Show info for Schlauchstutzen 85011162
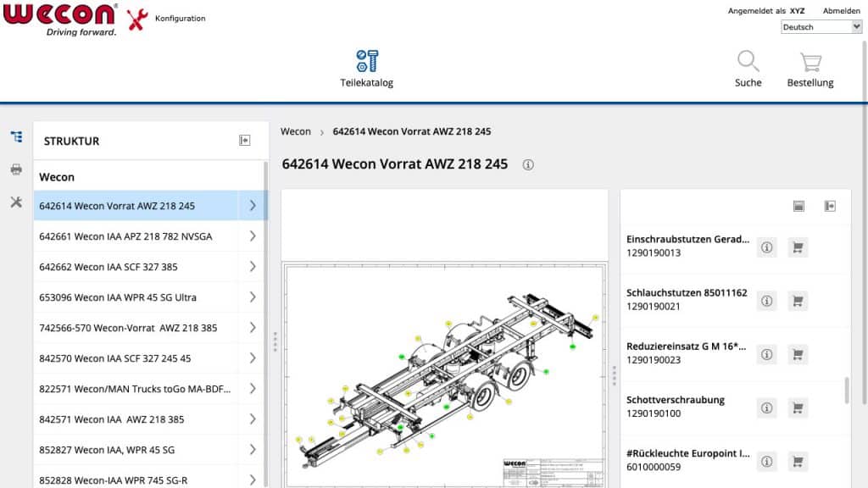This screenshot has height=488, width=868. tap(766, 301)
